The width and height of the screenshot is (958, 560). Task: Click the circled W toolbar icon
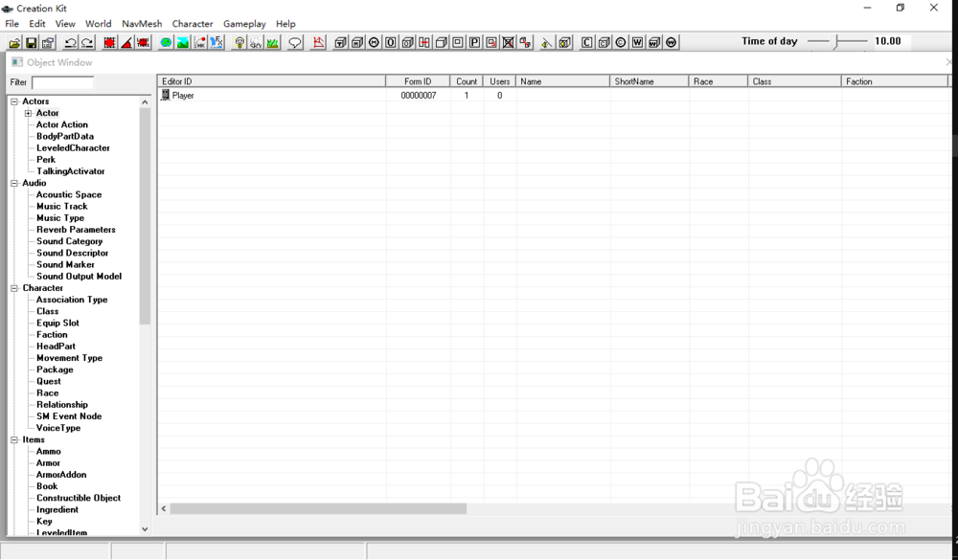tap(672, 42)
